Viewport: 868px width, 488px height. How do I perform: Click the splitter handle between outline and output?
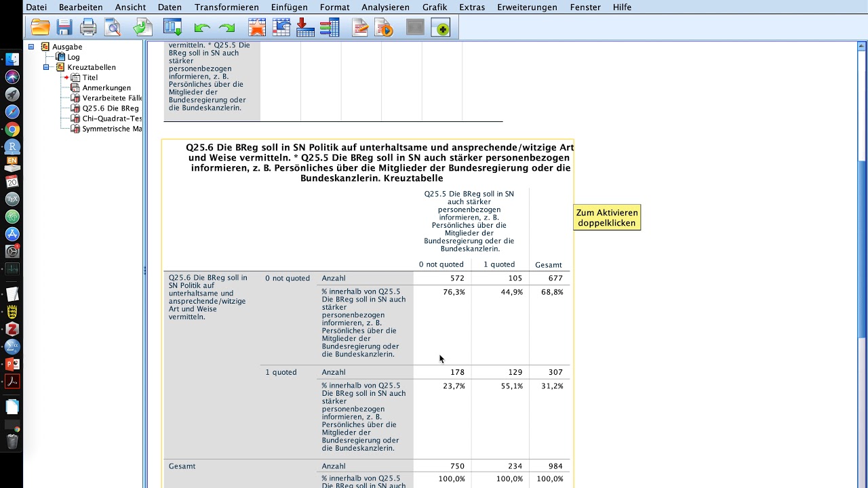[144, 270]
